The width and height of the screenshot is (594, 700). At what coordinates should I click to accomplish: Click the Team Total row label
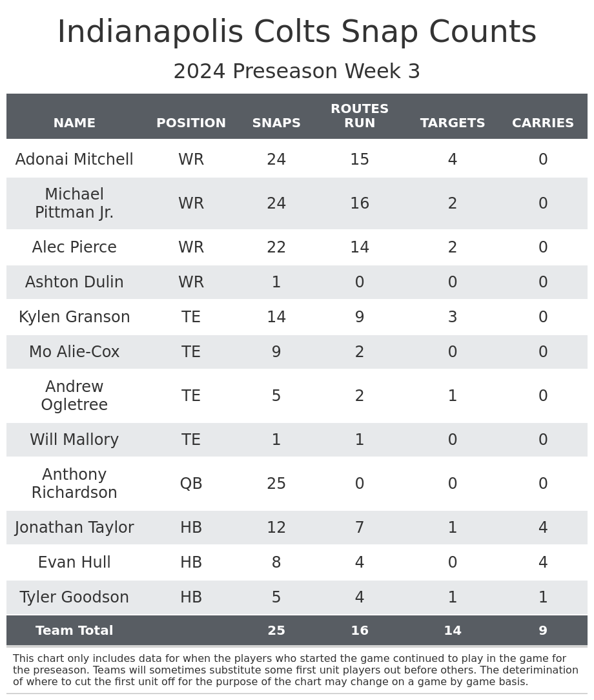(74, 631)
